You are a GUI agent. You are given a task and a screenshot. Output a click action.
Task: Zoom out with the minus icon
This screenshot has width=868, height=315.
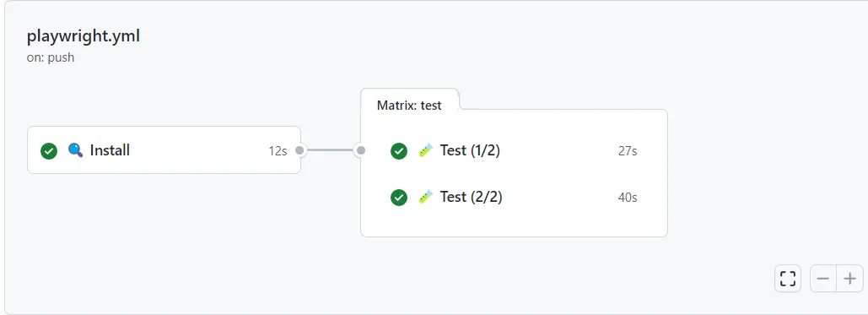823,279
